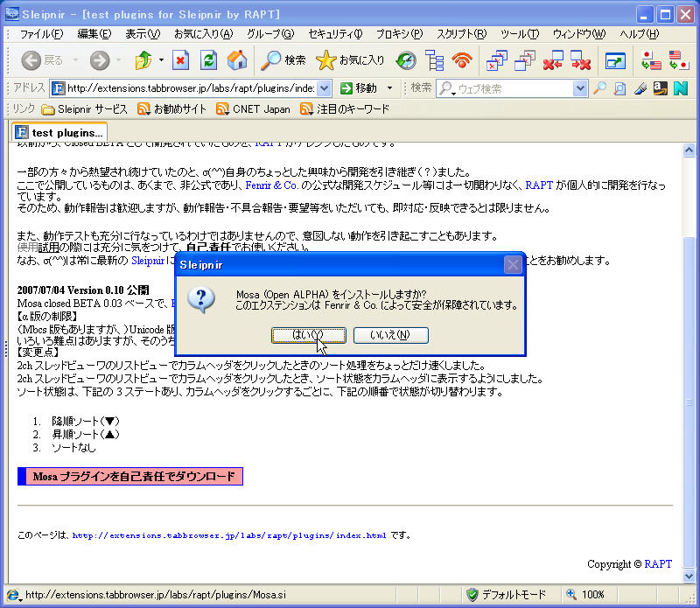The height and width of the screenshot is (608, 700).
Task: Click the close-windows-to-the-left icon
Action: [553, 60]
